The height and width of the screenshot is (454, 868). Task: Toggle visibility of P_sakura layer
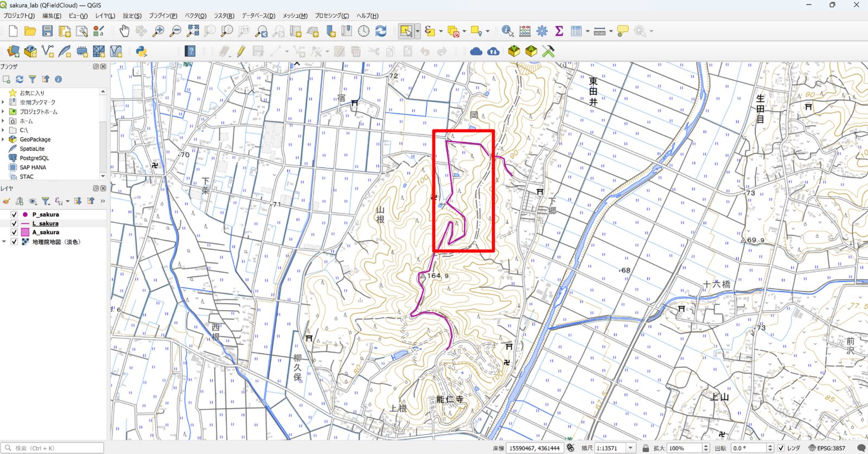click(14, 214)
